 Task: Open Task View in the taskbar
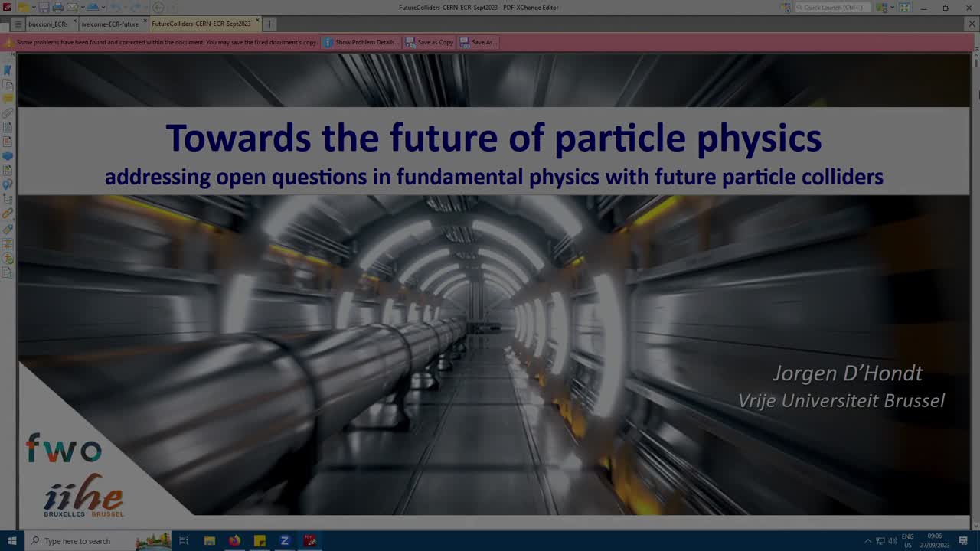tap(184, 541)
